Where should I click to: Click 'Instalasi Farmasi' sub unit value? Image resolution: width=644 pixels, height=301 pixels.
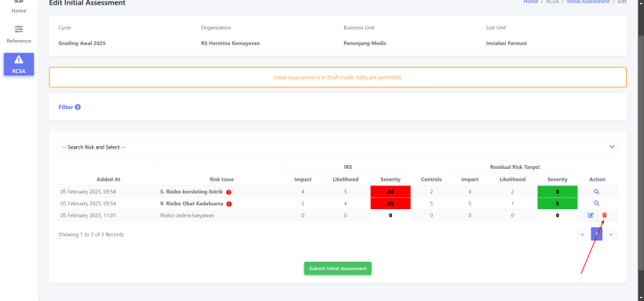[x=507, y=43]
